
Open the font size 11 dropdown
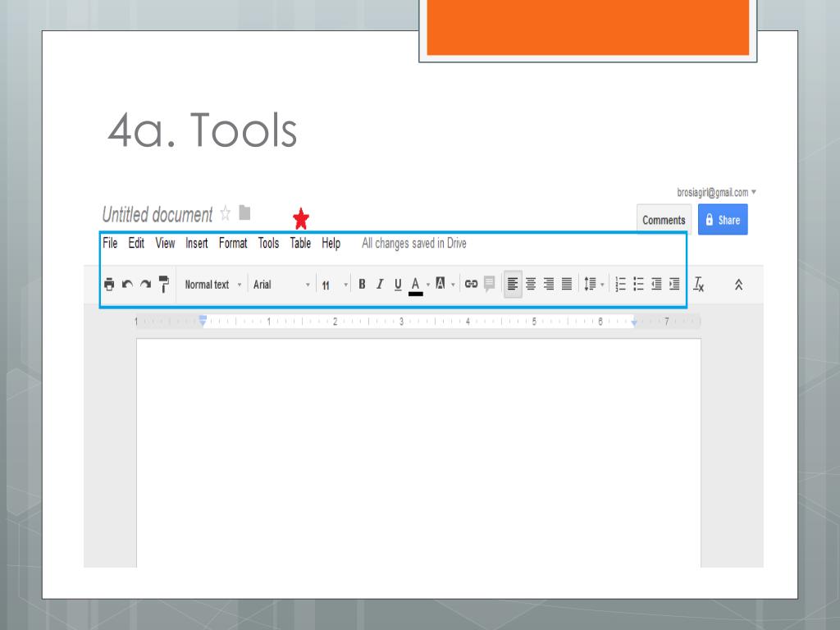tap(335, 285)
